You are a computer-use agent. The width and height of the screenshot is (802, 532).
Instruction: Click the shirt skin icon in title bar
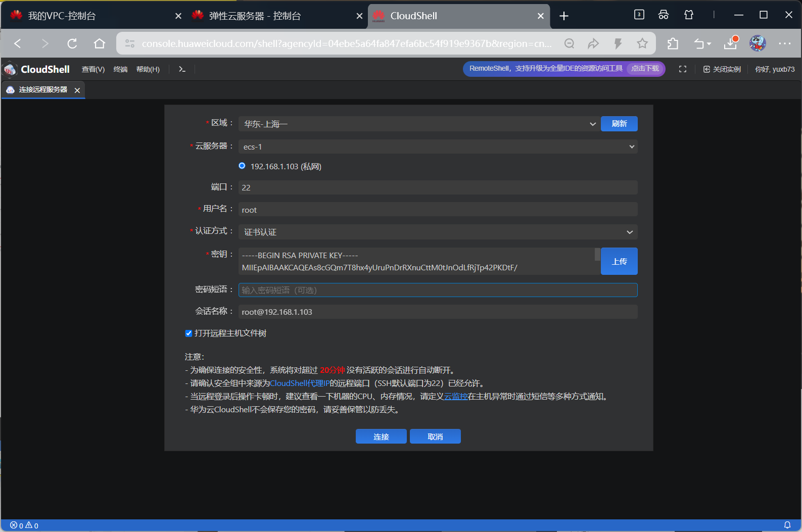click(689, 15)
